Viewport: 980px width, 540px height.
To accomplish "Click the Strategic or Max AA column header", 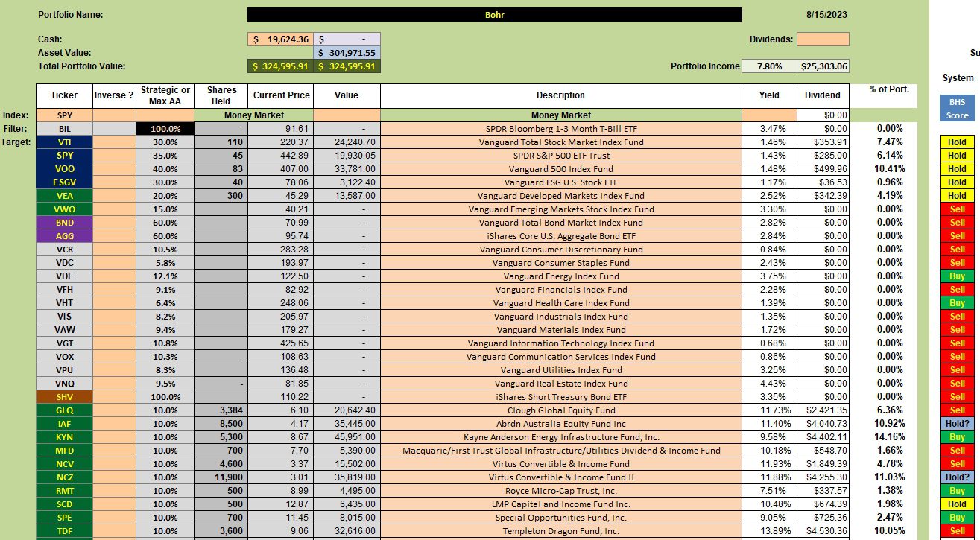I will (165, 95).
